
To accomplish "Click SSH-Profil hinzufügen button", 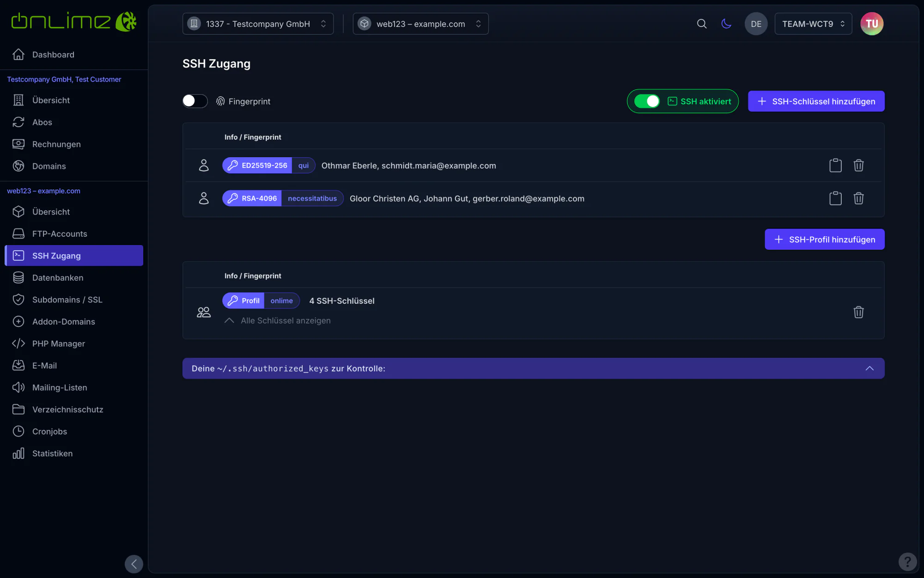I will click(824, 239).
